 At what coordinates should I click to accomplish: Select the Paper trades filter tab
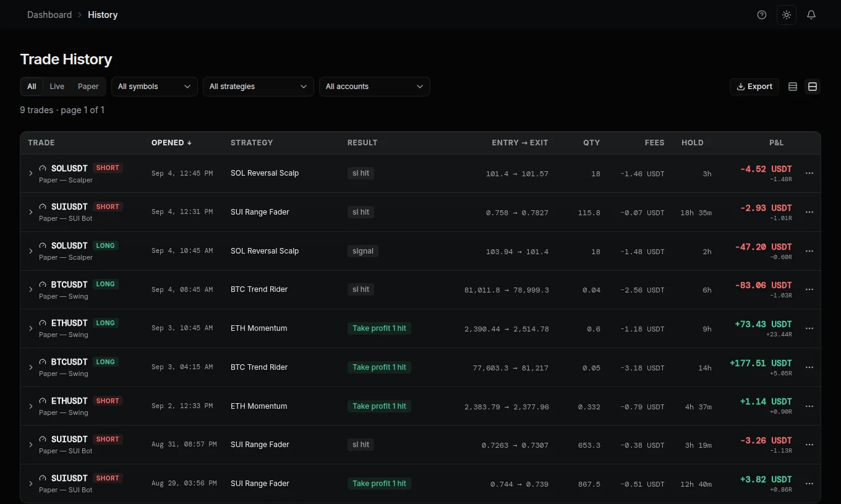[x=88, y=87]
